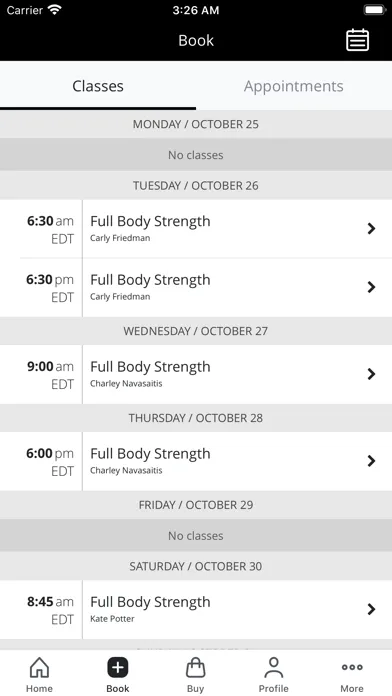The height and width of the screenshot is (696, 392).
Task: Expand Thursday 6:00 pm class chevron
Action: 371,461
